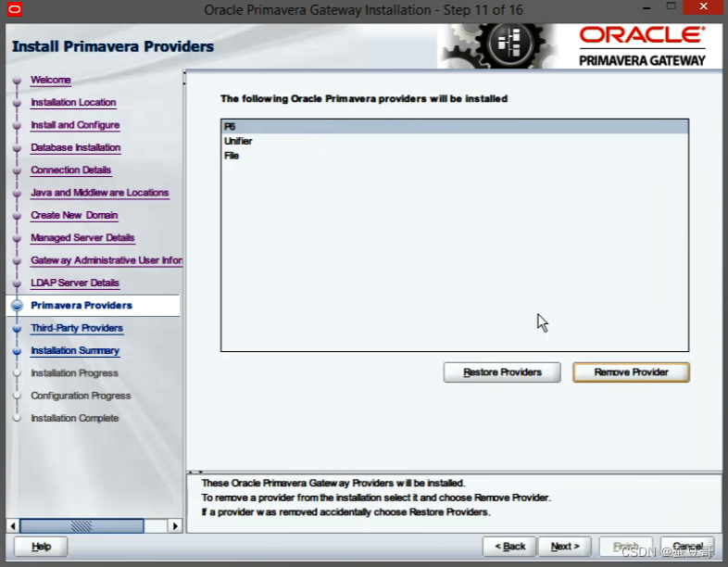Jump to Installation Summary step

(x=75, y=350)
